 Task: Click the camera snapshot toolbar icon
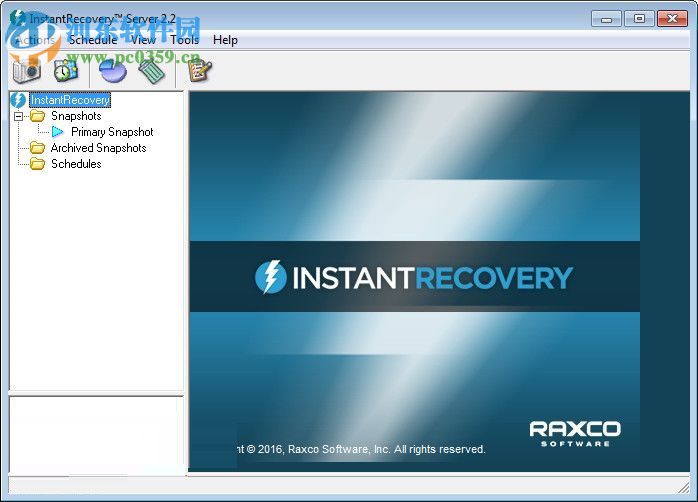coord(27,70)
